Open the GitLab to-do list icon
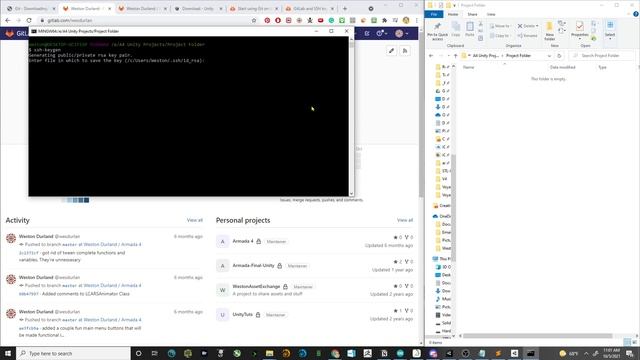Screen dimensions: 640x360 367,33
